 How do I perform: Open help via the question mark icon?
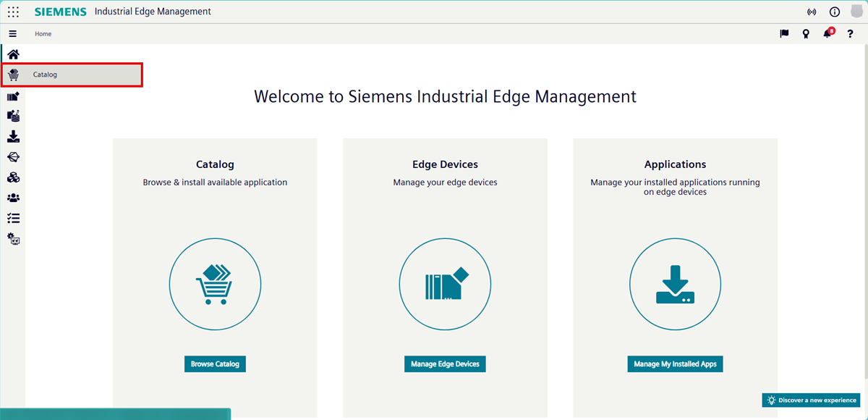[850, 34]
